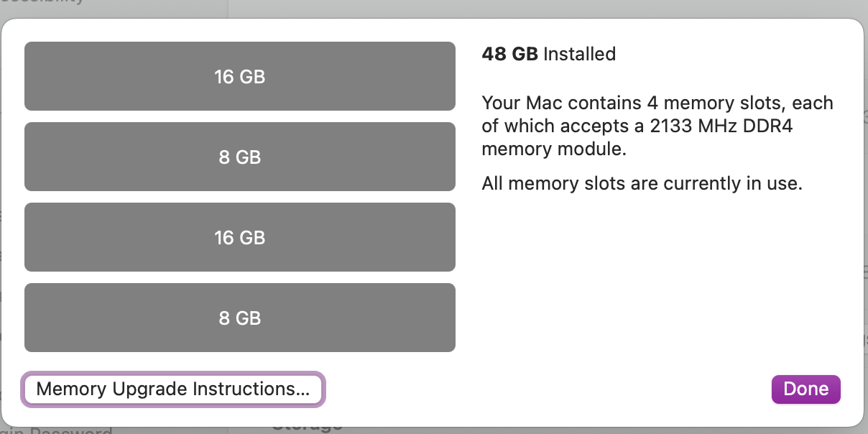Open Memory Upgrade Instructions
Image resolution: width=868 pixels, height=434 pixels.
coord(173,389)
